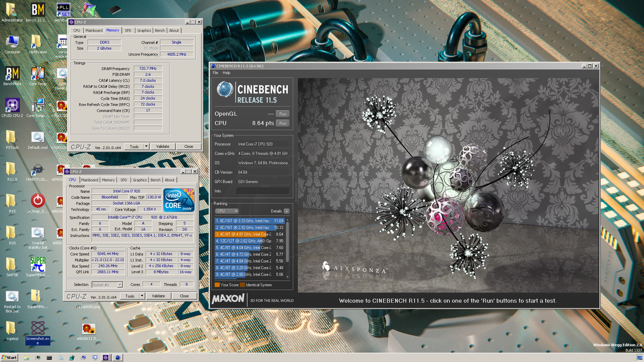This screenshot has height=362, width=644.
Task: Open the HWBOTx26 shortcut icon
Action: 38,172
